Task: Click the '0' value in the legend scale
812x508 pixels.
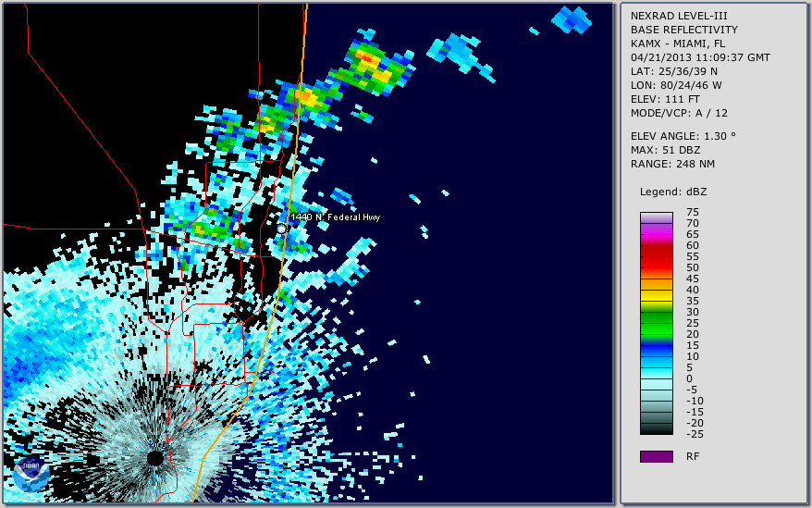Action: tap(689, 379)
